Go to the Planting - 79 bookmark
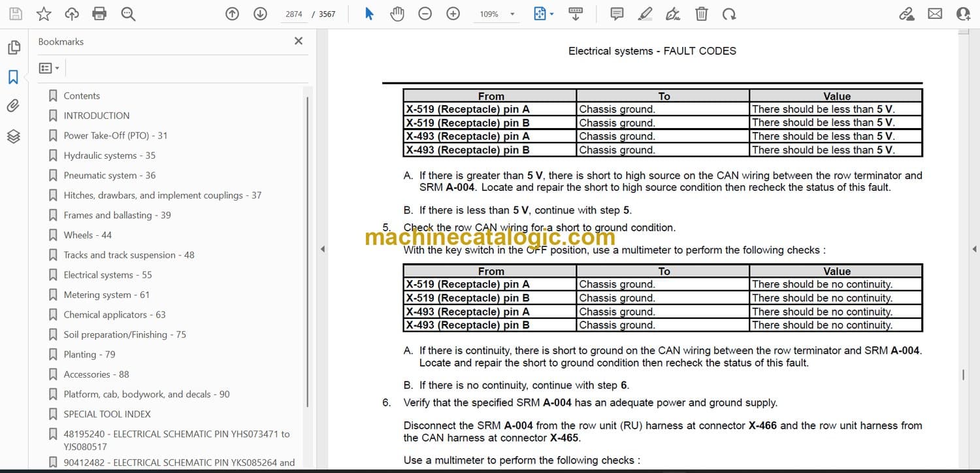The width and height of the screenshot is (980, 473). (x=90, y=355)
